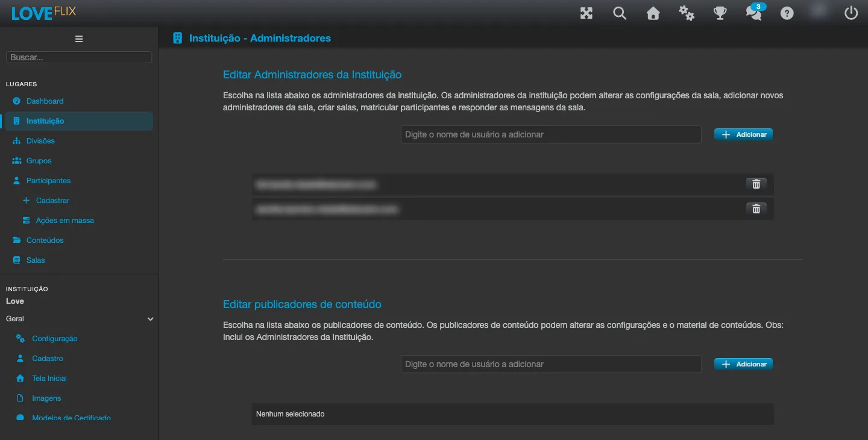Screen dimensions: 868x440
Task: Click the building icon beside page title
Action: tap(177, 38)
